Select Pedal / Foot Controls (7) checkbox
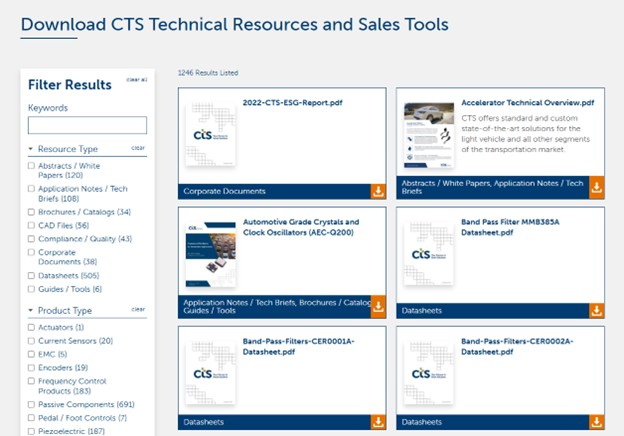 tap(31, 418)
